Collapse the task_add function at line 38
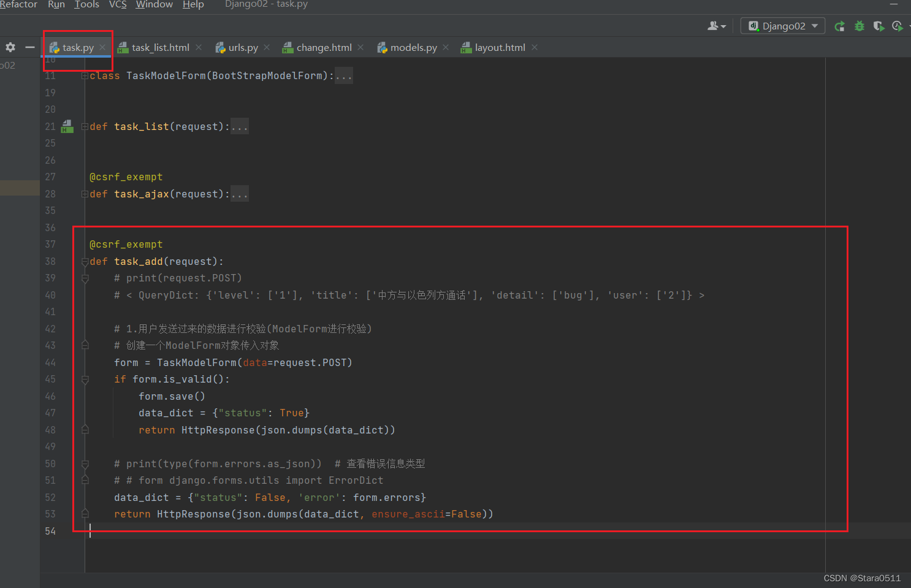The width and height of the screenshot is (911, 588). tap(85, 262)
